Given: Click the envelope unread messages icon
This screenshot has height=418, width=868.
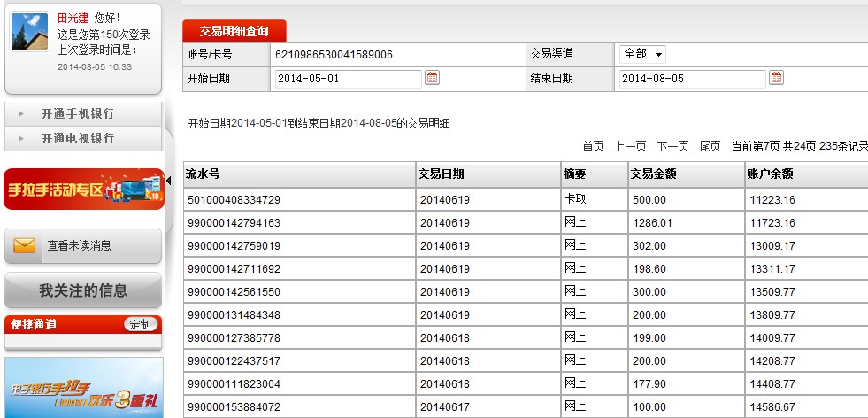Looking at the screenshot, I should click(x=25, y=246).
